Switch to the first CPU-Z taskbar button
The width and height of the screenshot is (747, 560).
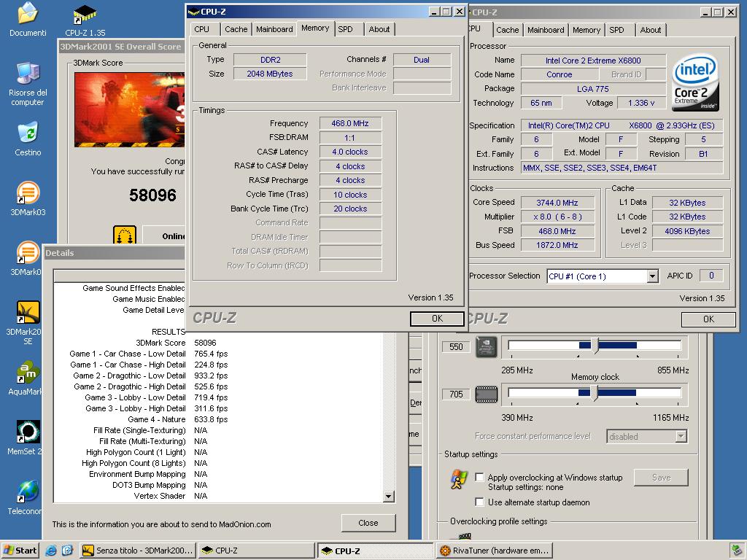coord(258,551)
